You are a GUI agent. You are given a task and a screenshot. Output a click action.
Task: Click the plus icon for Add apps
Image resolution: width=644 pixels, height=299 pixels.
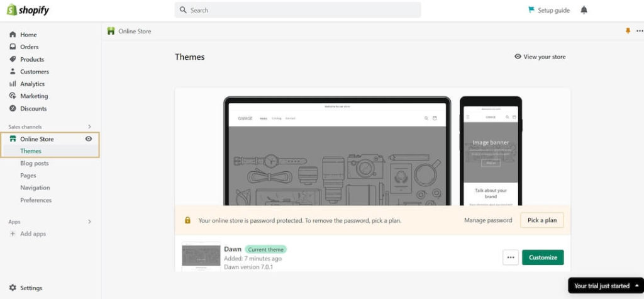click(13, 234)
